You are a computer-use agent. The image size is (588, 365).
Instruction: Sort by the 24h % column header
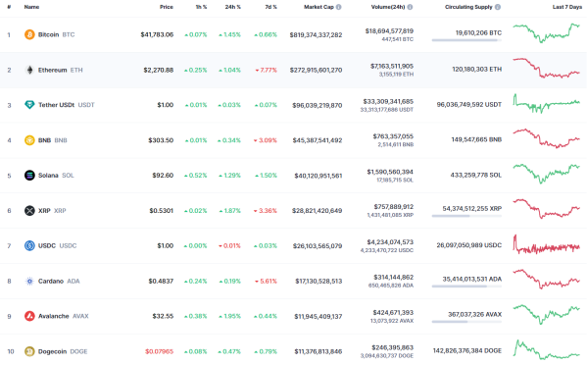[233, 7]
